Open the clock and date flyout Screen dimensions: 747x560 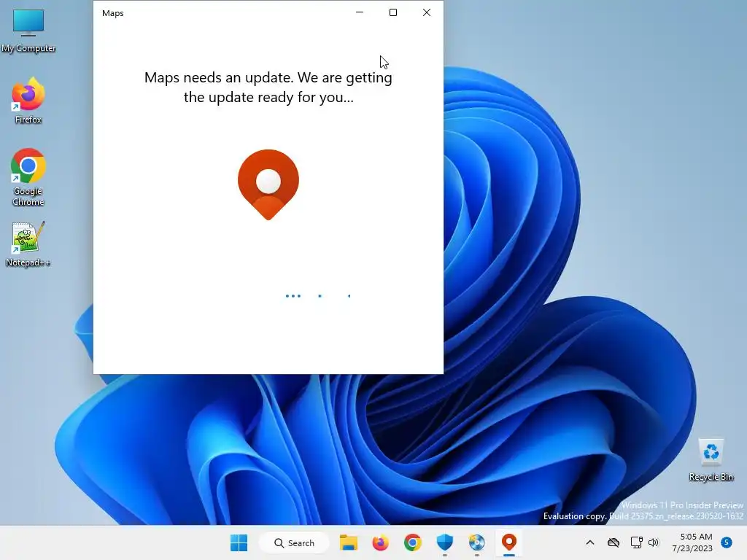pyautogui.click(x=692, y=542)
